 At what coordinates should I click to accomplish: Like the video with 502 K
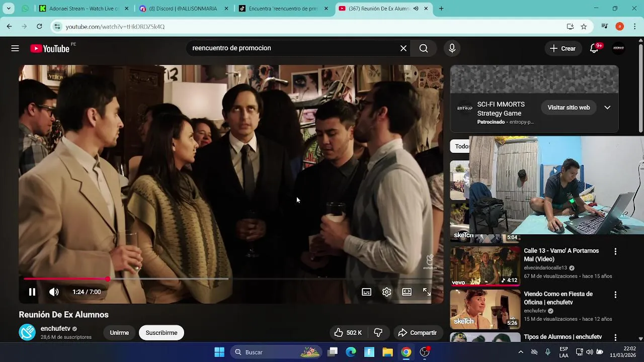[348, 333]
